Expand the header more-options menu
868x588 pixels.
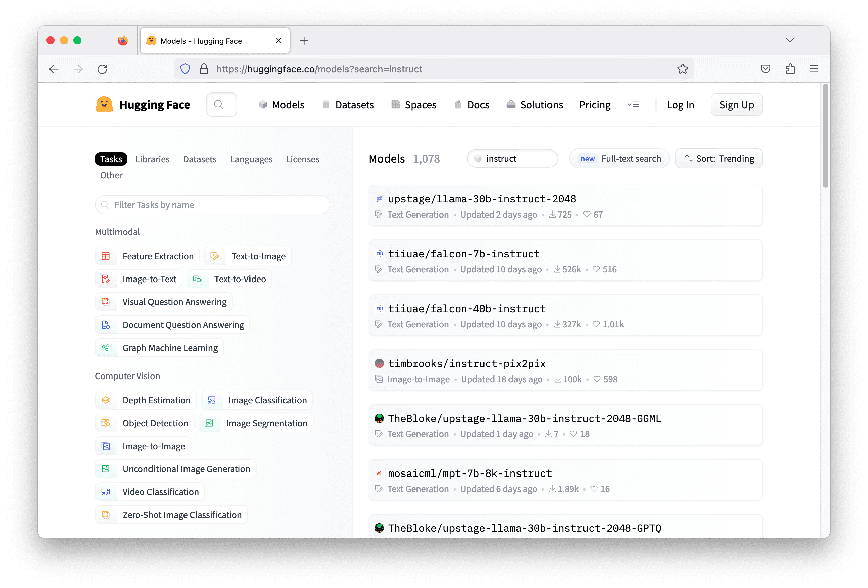(633, 105)
